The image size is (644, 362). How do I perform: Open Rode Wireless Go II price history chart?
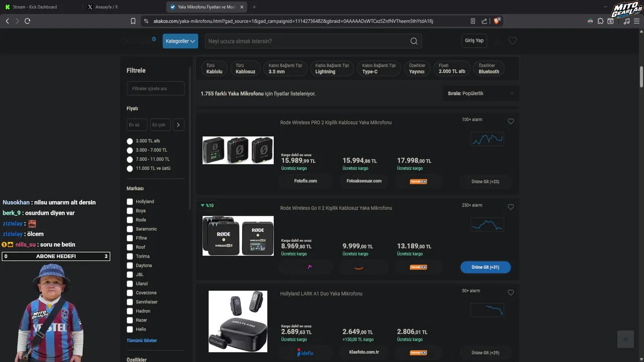pyautogui.click(x=487, y=224)
